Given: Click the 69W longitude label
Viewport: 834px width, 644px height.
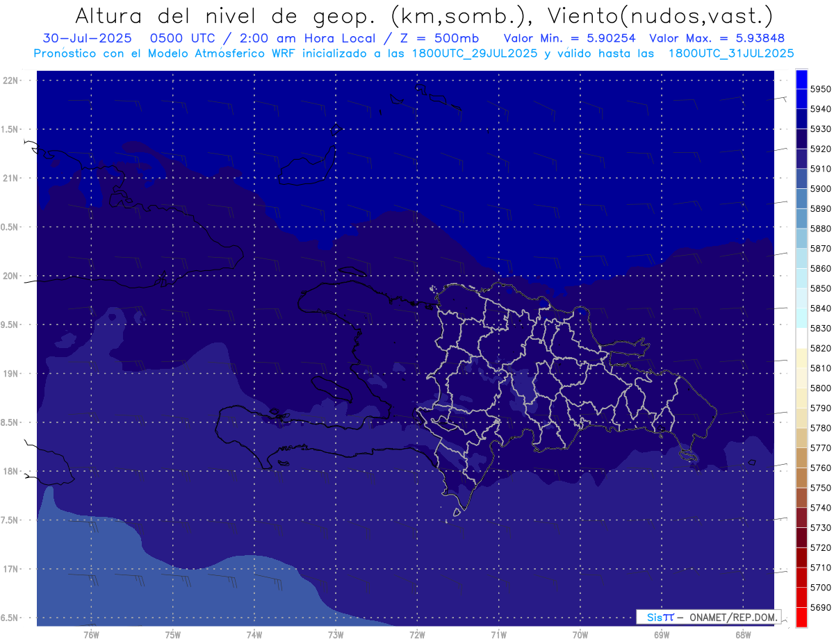Looking at the screenshot, I should pos(662,634).
